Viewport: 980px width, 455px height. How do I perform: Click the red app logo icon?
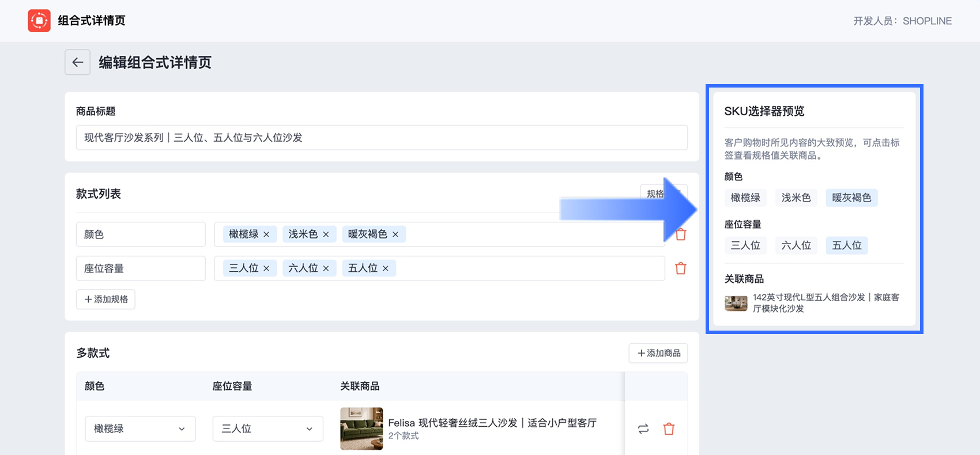pyautogui.click(x=39, y=21)
